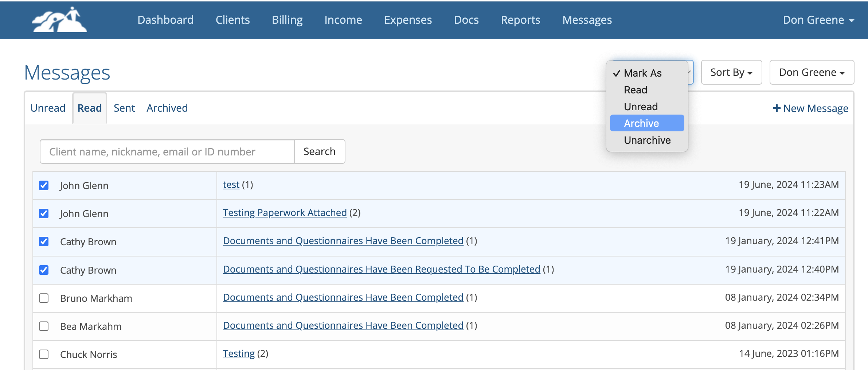Switch to the Read tab

point(90,108)
